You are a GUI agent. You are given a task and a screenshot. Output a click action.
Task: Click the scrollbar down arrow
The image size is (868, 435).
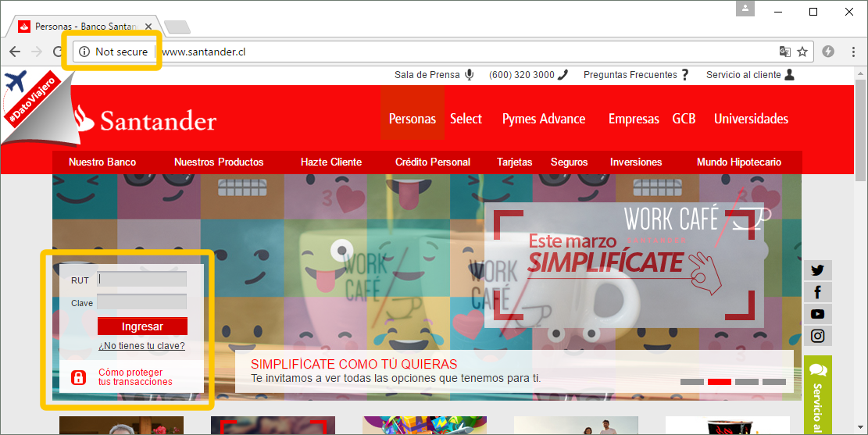(859, 427)
